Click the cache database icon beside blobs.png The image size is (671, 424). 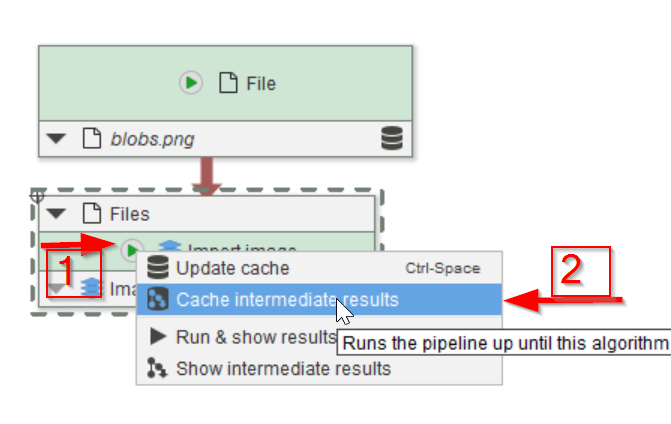[392, 139]
